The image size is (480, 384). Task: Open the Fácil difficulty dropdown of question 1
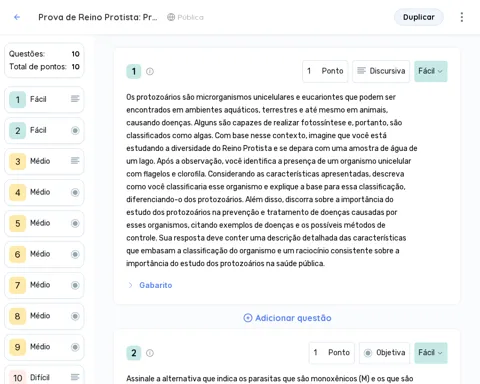tap(431, 71)
